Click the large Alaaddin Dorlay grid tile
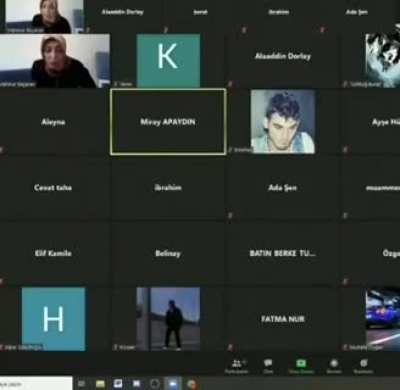This screenshot has width=400, height=390. (x=283, y=57)
